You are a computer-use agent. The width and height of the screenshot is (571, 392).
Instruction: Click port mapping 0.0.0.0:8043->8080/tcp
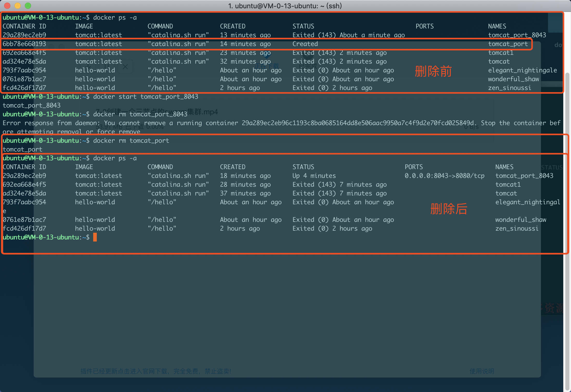point(445,176)
